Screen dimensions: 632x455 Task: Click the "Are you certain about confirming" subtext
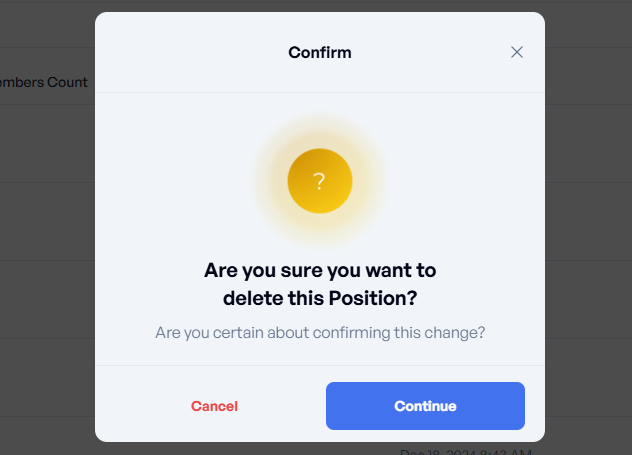tap(319, 332)
